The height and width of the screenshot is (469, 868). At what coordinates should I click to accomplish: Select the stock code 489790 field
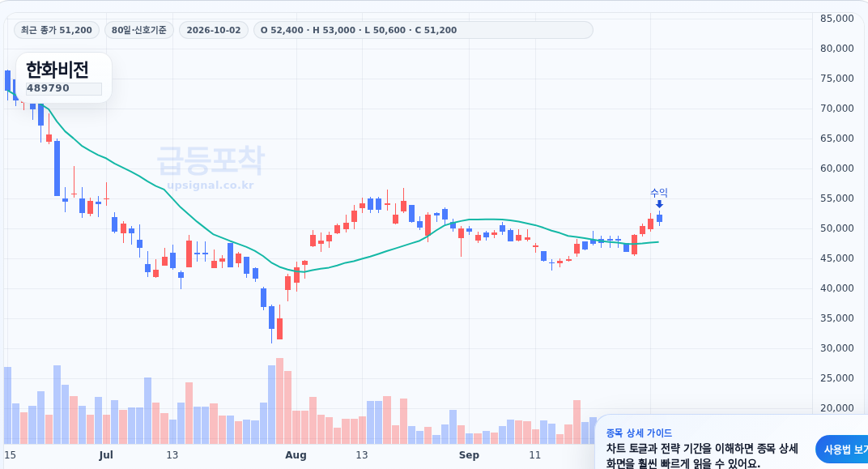[x=64, y=88]
